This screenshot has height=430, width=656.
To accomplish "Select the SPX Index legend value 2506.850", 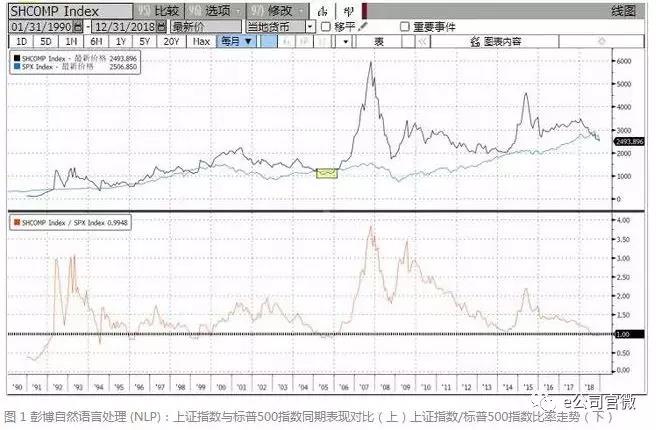I will [x=123, y=67].
